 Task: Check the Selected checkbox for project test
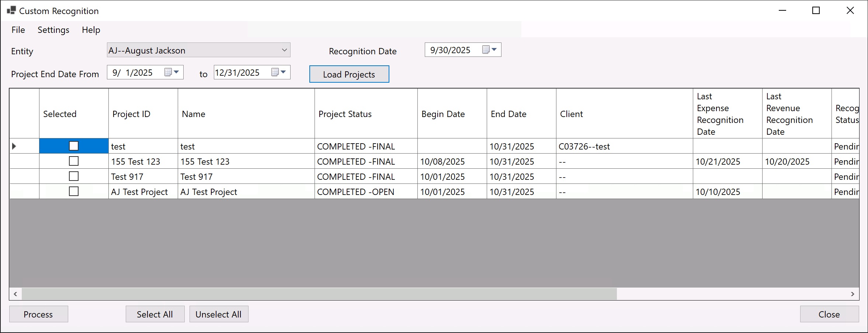(x=74, y=146)
